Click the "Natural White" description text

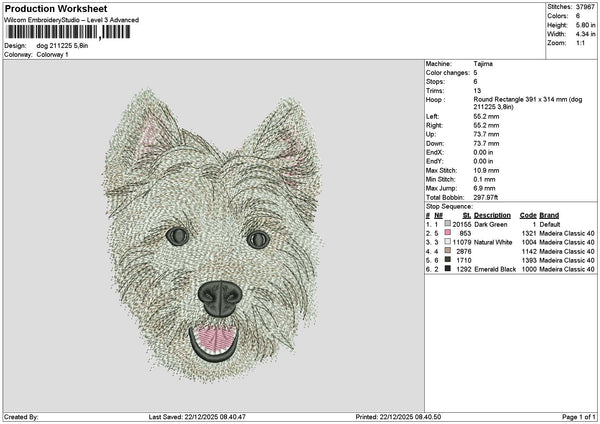(493, 242)
